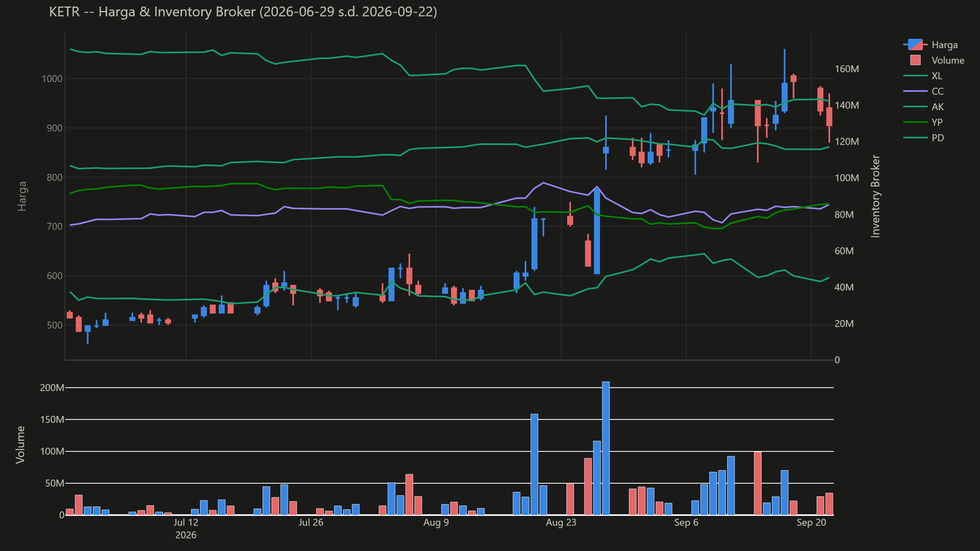Click the Sep 6 date tick label

click(x=686, y=522)
